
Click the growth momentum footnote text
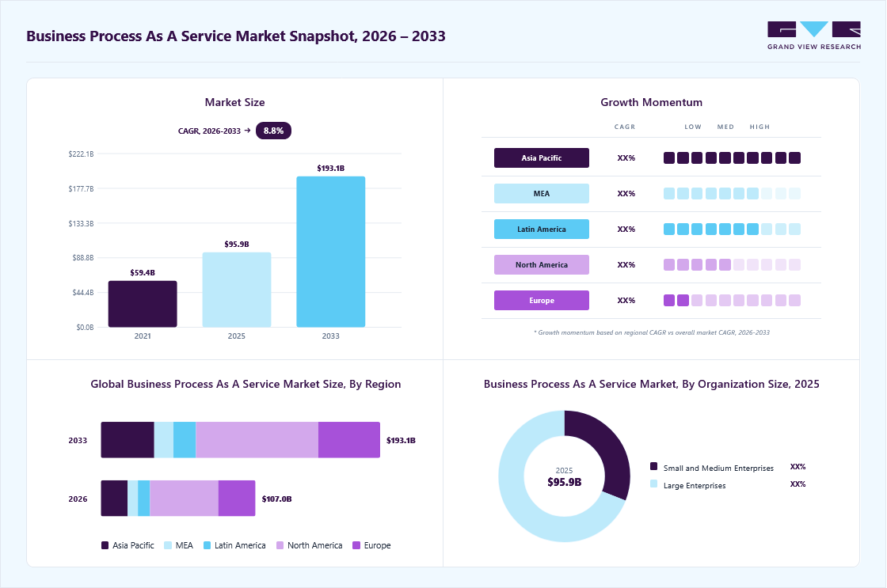click(652, 332)
